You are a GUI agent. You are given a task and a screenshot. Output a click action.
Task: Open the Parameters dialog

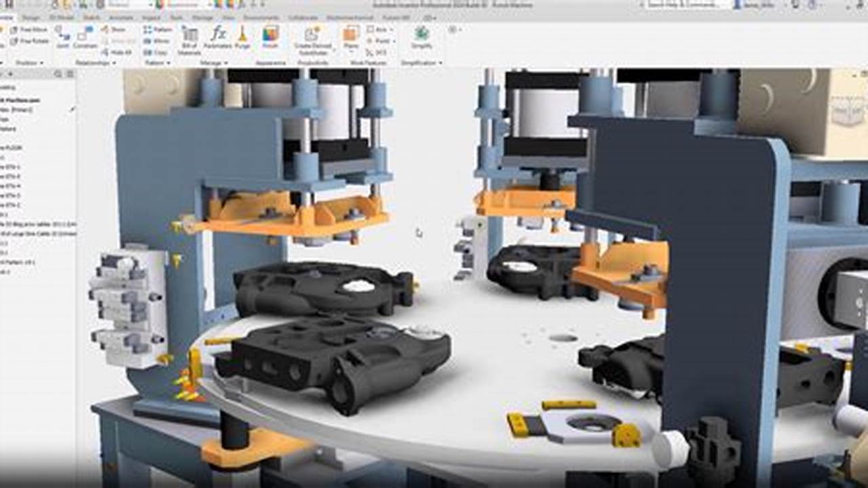coord(217,33)
